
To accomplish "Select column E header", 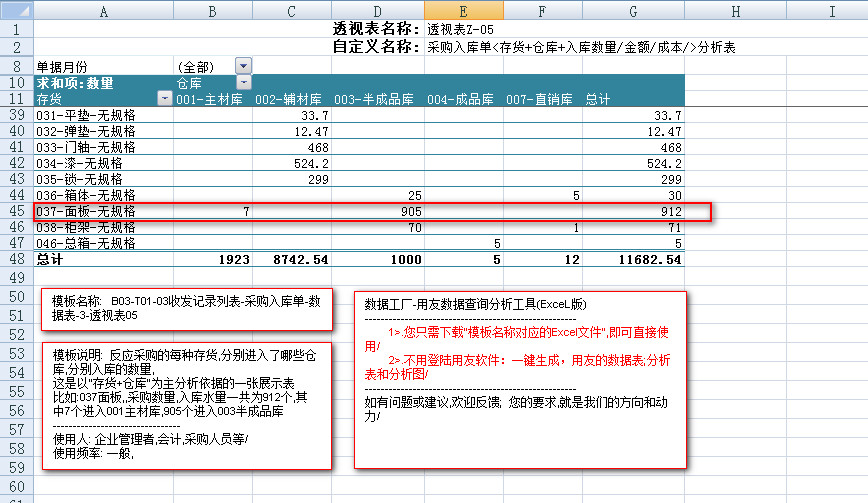I will [x=463, y=10].
